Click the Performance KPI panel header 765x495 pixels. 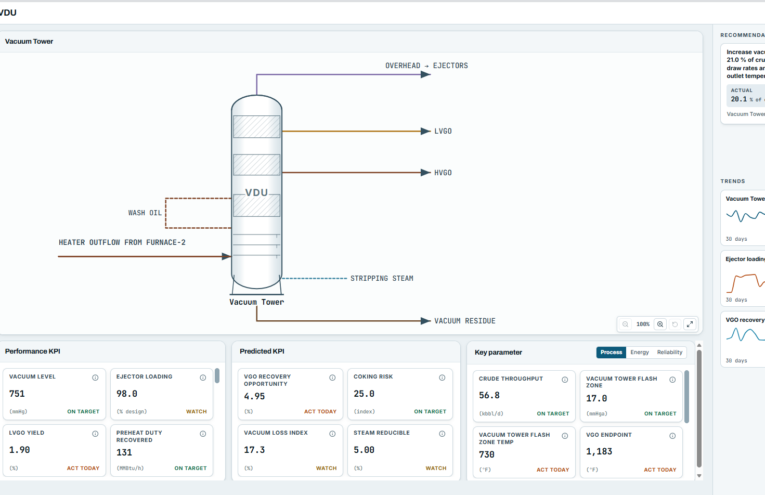112,351
